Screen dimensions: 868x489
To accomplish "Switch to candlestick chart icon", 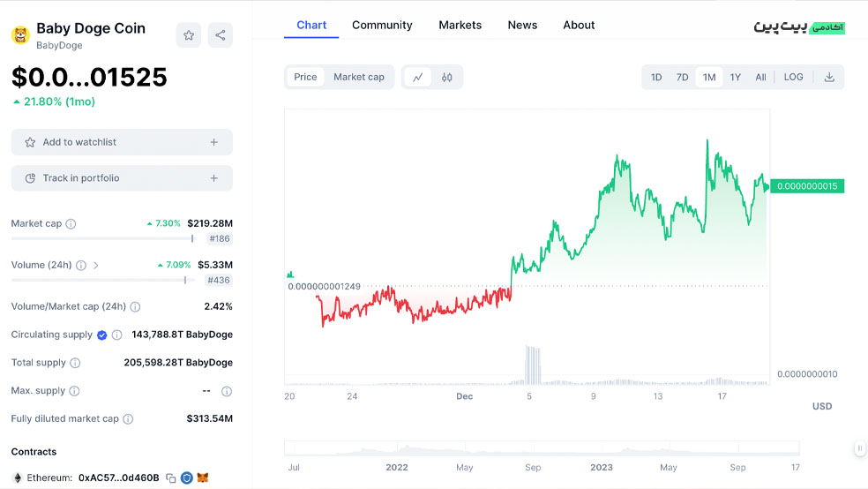I will [446, 77].
